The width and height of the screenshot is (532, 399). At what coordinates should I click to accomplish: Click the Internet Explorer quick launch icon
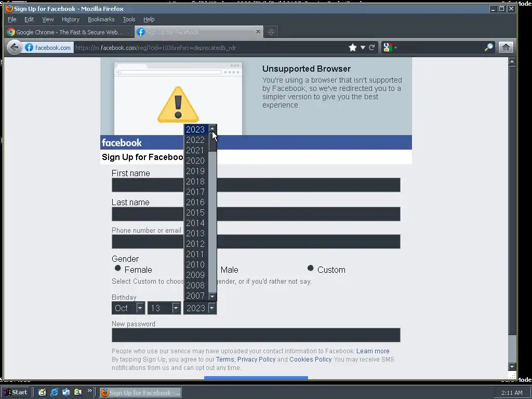click(54, 392)
